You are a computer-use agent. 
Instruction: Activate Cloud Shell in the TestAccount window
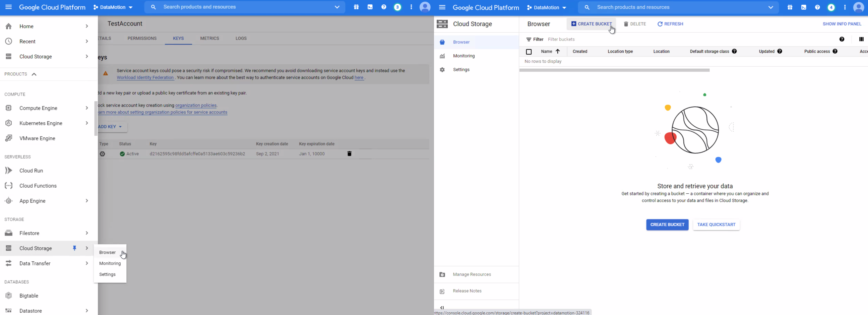(370, 7)
